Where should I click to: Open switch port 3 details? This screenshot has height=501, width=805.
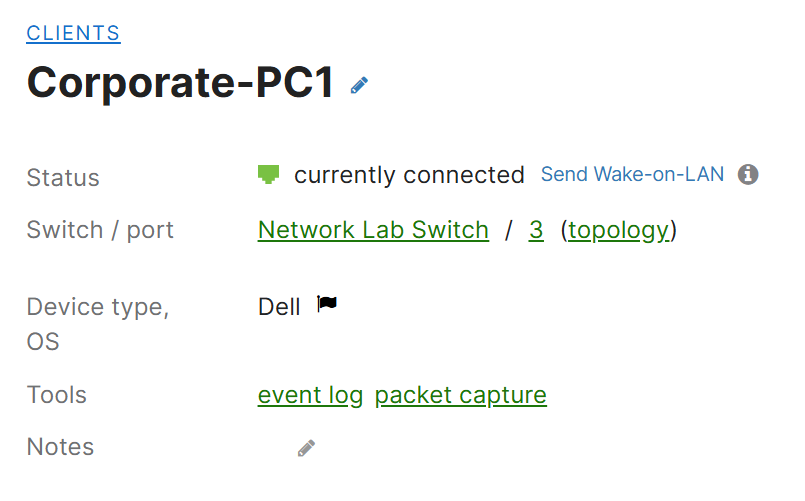pyautogui.click(x=536, y=230)
